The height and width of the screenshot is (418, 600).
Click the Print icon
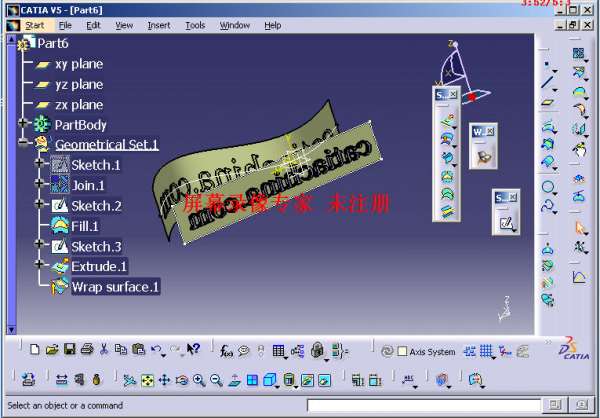point(87,350)
